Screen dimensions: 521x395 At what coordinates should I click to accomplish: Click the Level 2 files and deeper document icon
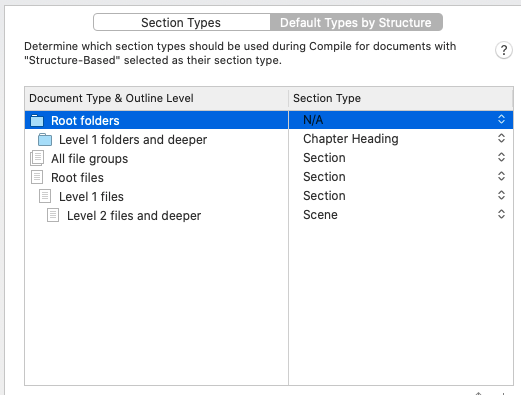pos(53,215)
